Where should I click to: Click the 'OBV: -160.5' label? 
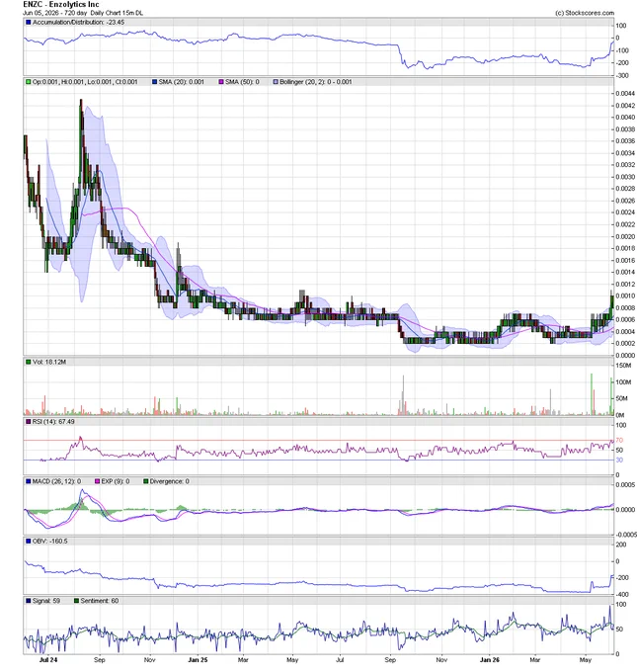pyautogui.click(x=49, y=542)
